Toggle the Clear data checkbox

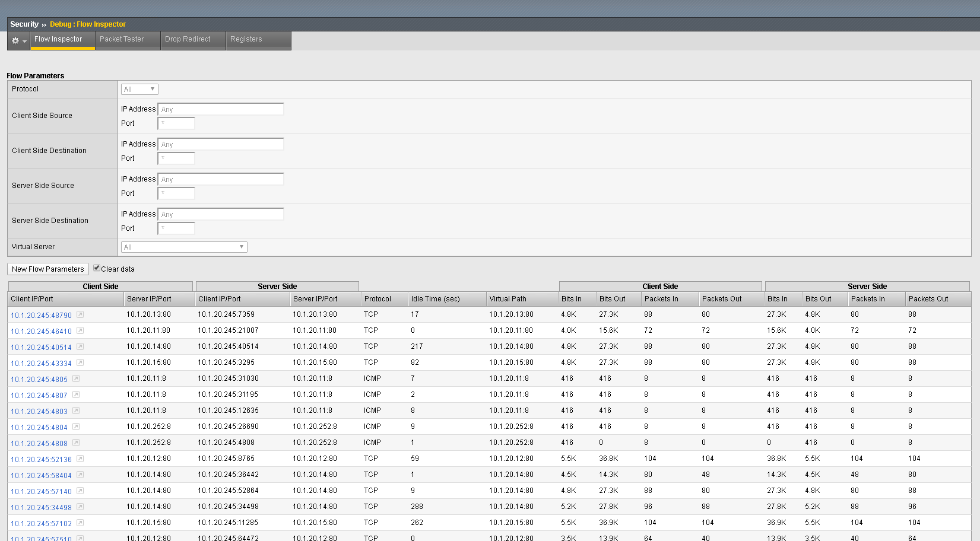pos(97,268)
